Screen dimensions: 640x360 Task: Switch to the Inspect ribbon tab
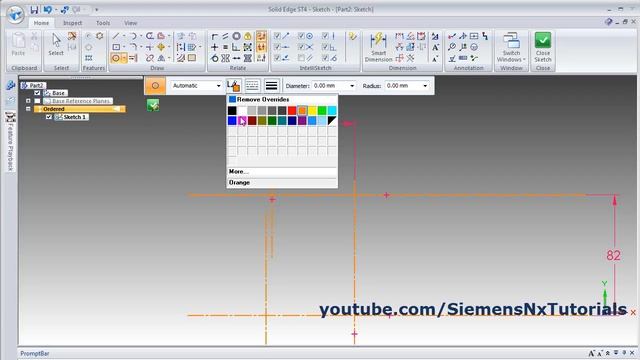(x=73, y=23)
